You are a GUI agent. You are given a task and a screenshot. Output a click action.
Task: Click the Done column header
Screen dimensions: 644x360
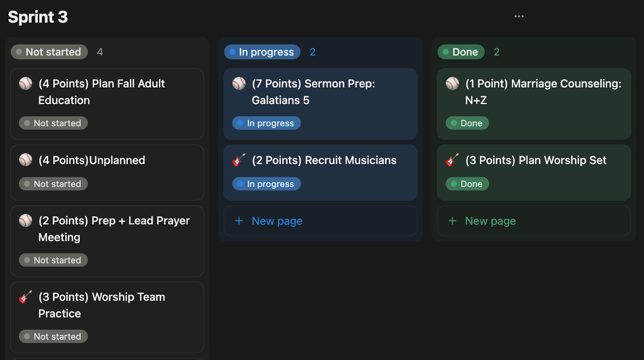click(x=461, y=52)
